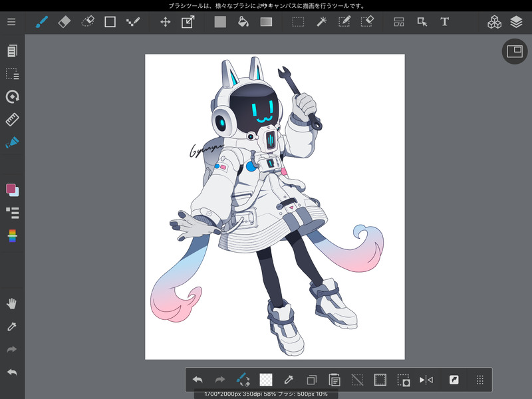Click the bottom toolbar grip handle
Viewport: 532px width, 399px height.
[x=479, y=380]
